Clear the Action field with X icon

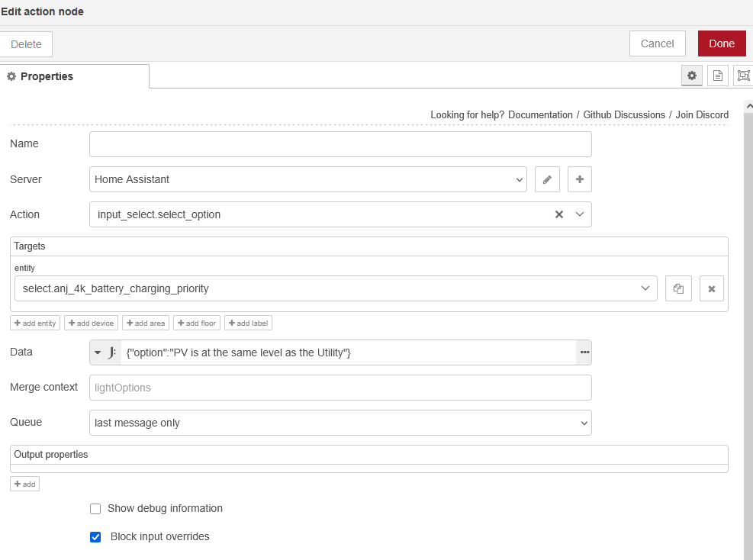(558, 214)
